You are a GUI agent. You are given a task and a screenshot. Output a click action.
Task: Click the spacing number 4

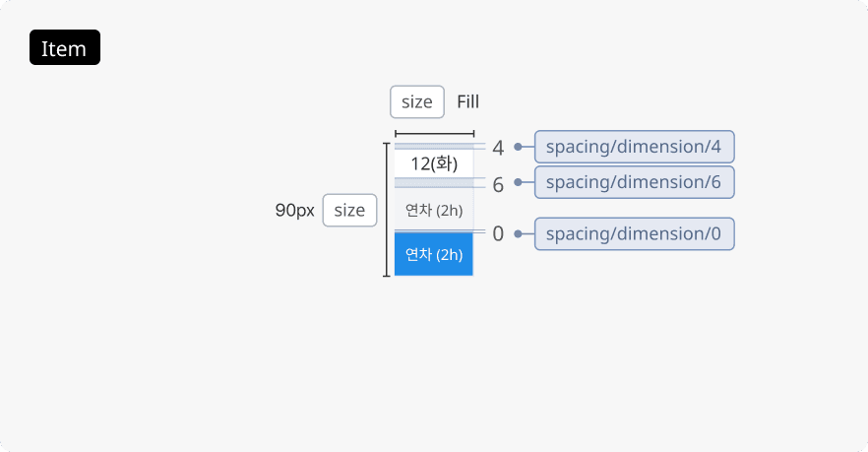498,148
